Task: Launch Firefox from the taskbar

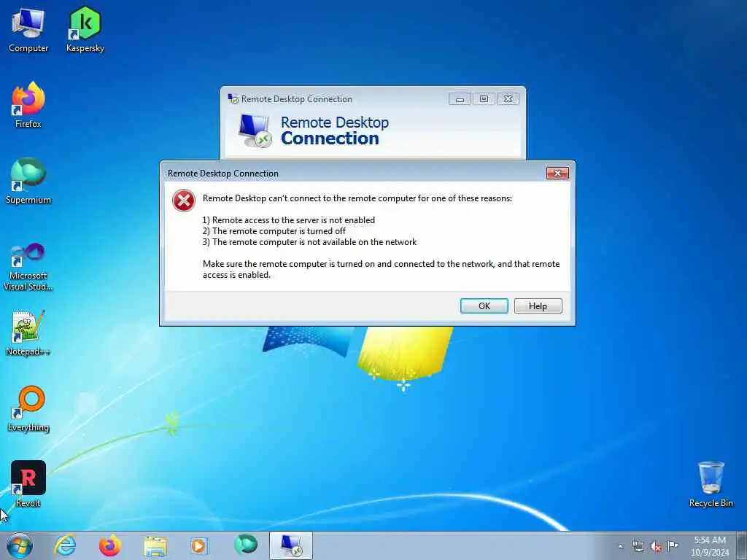Action: (x=109, y=545)
